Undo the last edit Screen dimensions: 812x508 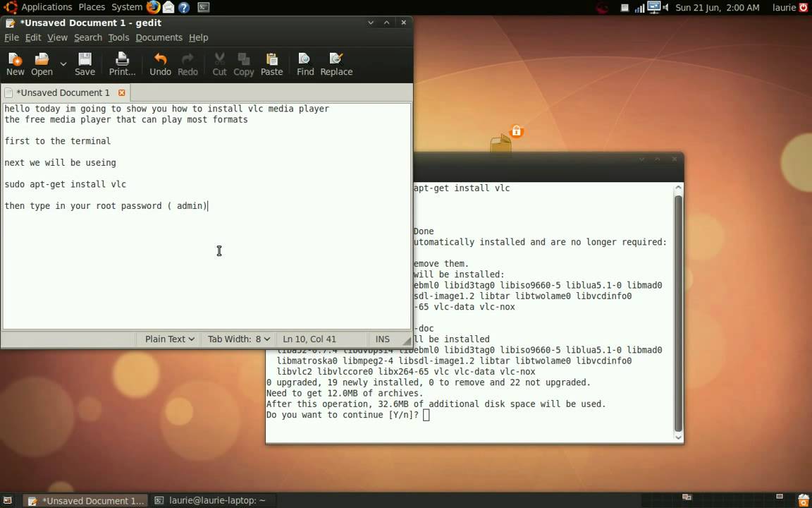[160, 64]
